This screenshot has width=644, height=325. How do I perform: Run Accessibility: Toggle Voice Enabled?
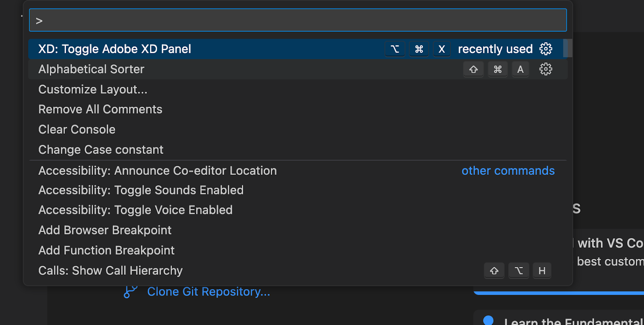[x=135, y=209]
